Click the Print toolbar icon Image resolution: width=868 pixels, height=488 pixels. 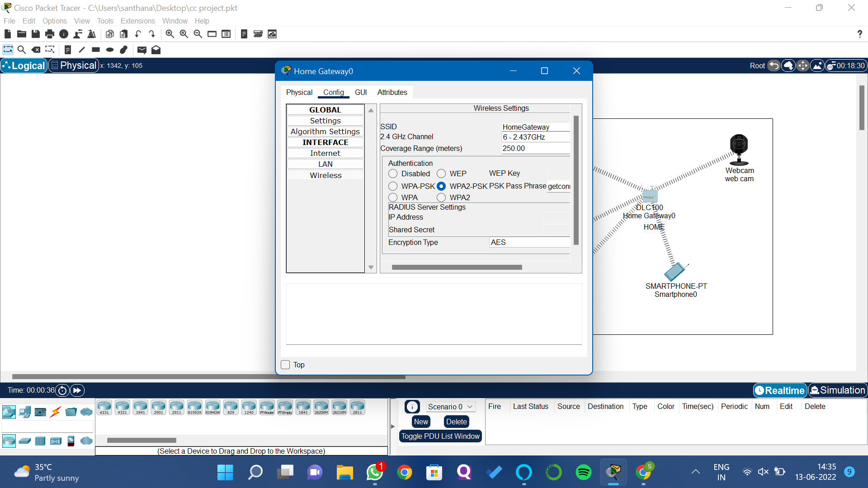click(50, 34)
